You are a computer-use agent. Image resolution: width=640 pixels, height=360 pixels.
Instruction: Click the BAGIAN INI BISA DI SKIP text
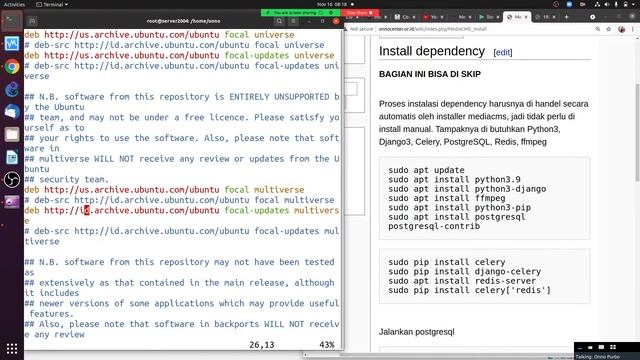point(430,74)
